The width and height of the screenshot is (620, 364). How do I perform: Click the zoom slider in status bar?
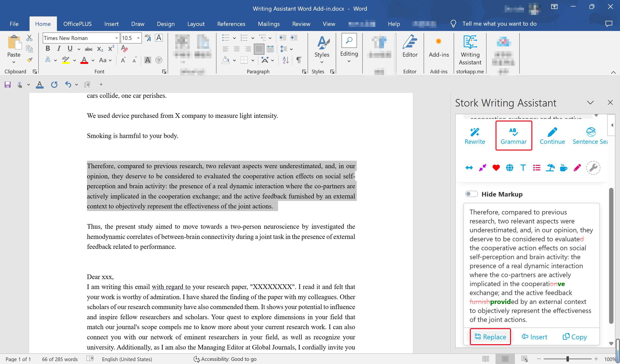click(567, 359)
